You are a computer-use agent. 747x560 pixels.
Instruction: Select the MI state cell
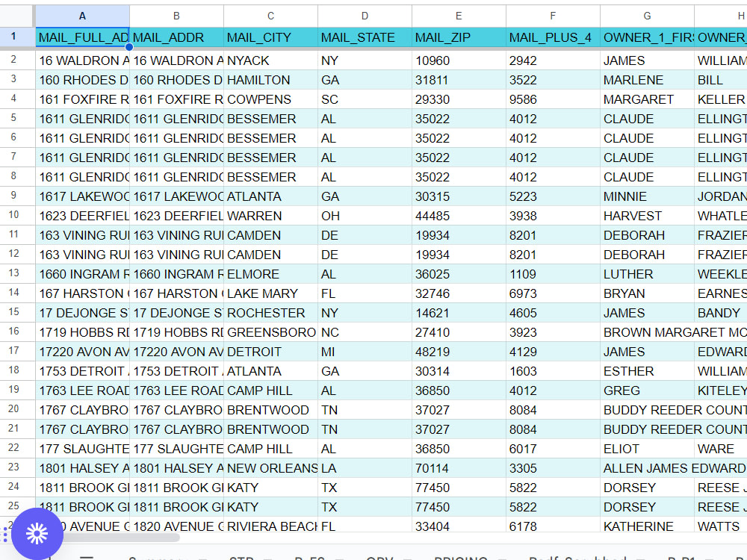(x=365, y=352)
